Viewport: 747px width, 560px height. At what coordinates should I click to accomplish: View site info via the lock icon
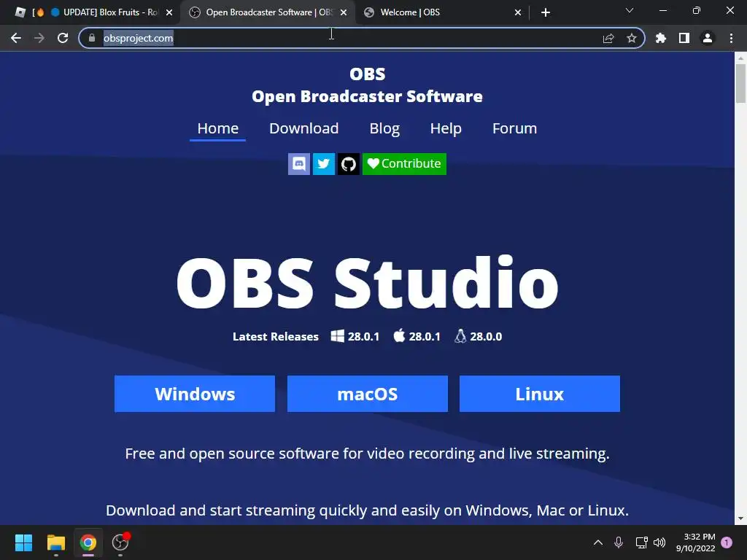click(x=92, y=38)
